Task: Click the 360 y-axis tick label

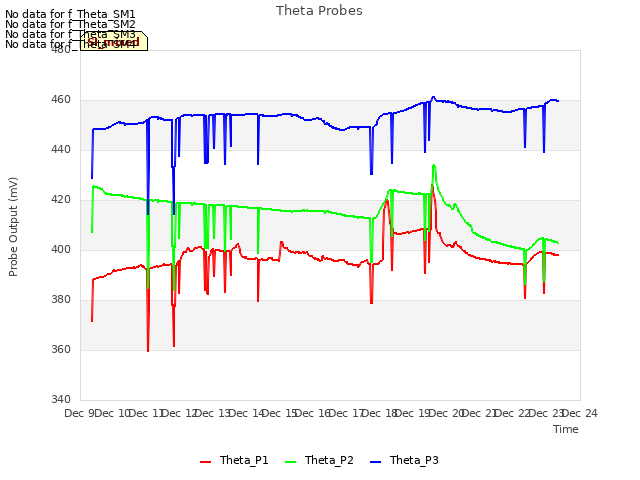Action: coord(61,349)
